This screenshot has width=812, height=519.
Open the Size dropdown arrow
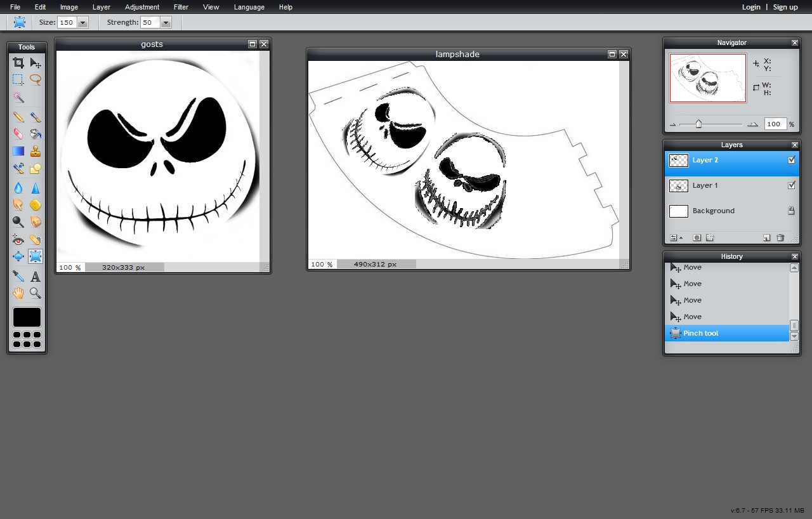coord(82,23)
